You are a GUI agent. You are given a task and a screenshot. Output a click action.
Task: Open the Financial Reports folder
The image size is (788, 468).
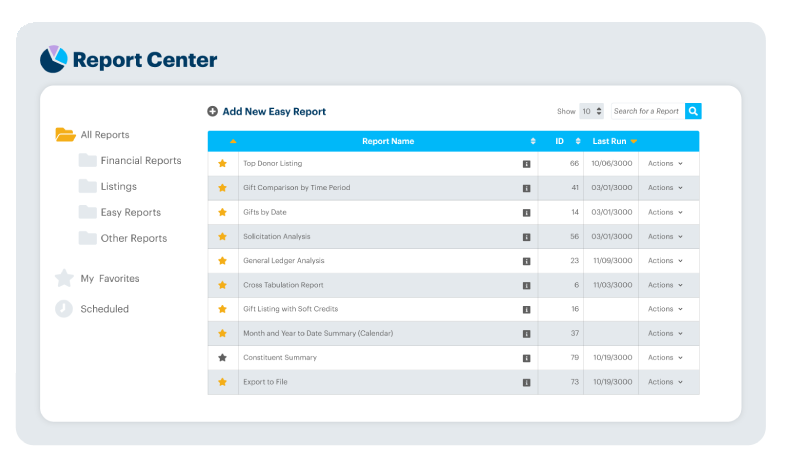[x=140, y=160]
